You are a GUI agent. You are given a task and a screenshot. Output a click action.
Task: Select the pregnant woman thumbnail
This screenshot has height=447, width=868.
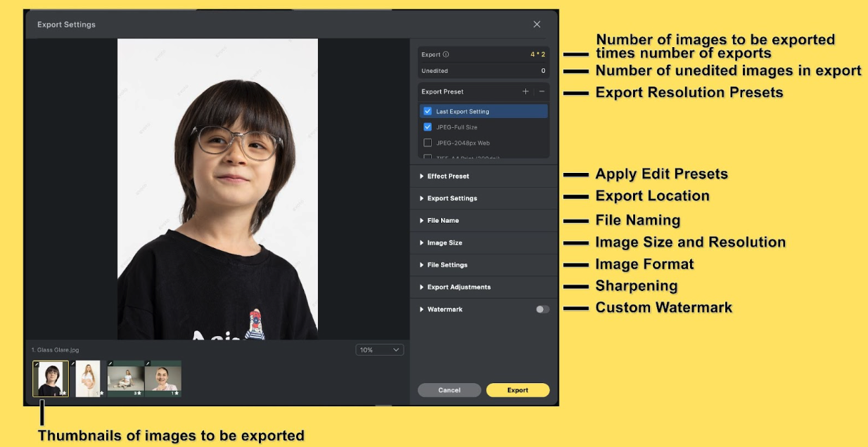point(88,378)
